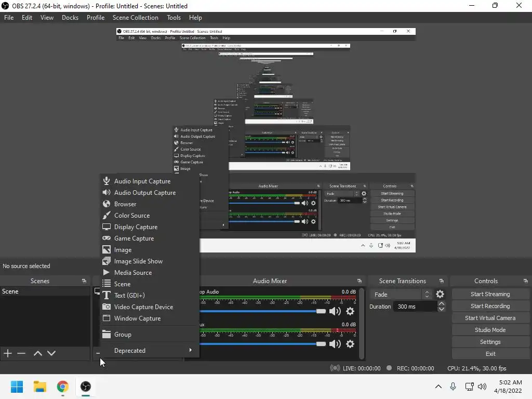Image resolution: width=532 pixels, height=399 pixels.
Task: Decrease transition duration stepper
Action: tap(442, 309)
